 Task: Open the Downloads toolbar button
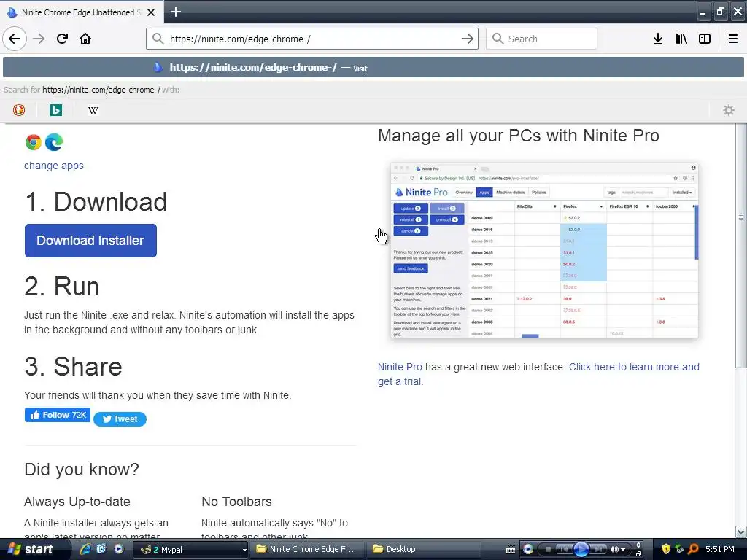tap(658, 39)
